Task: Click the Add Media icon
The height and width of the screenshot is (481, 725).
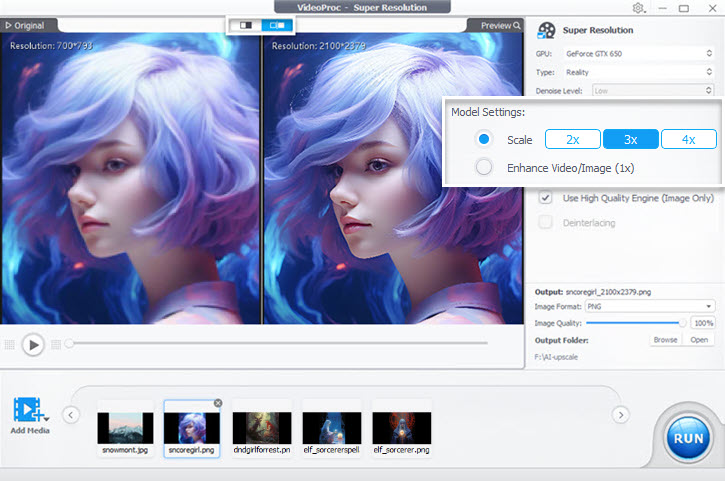Action: click(x=30, y=411)
